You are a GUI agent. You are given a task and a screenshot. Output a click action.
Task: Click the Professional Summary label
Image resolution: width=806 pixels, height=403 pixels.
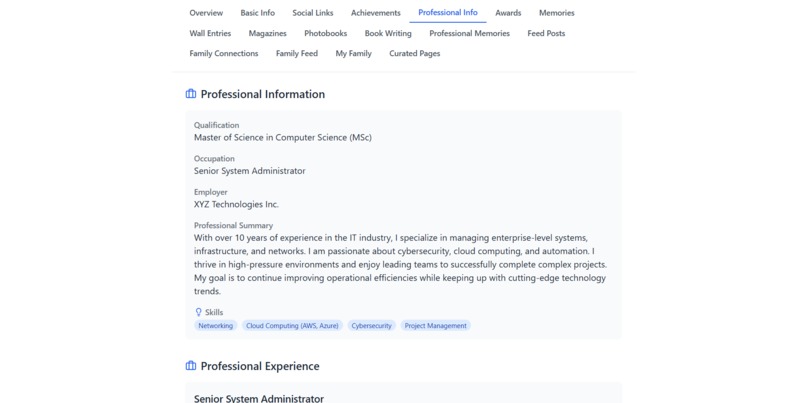point(233,225)
